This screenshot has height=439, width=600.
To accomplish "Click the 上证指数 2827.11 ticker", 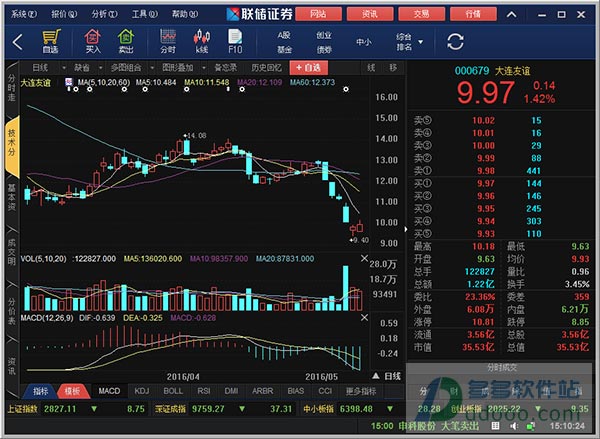I will tap(76, 409).
